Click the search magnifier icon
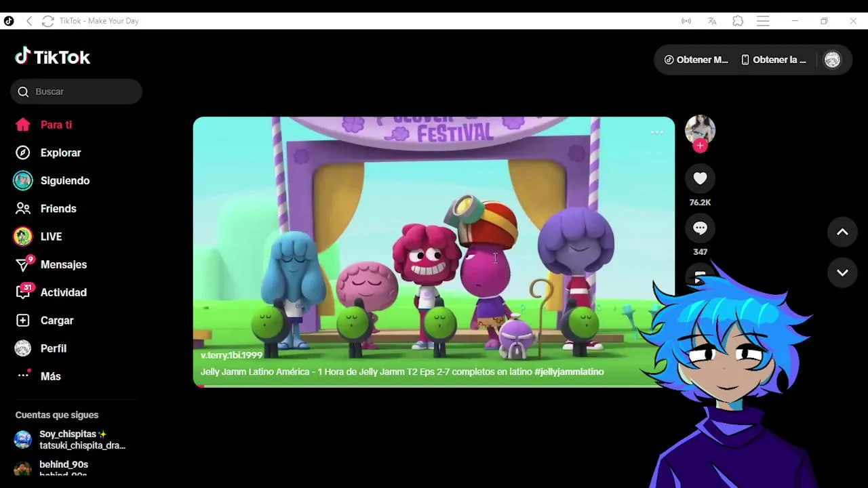 (23, 91)
